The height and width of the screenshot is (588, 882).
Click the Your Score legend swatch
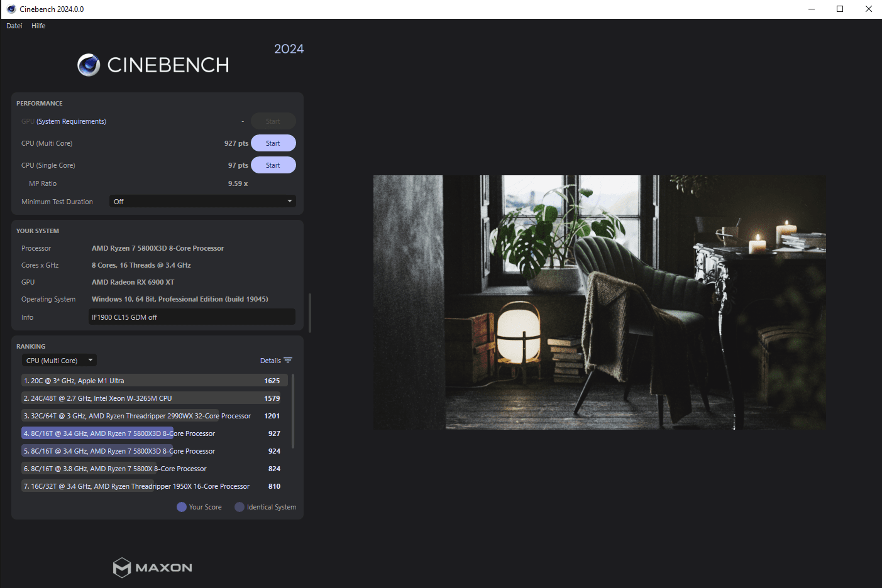pyautogui.click(x=182, y=507)
